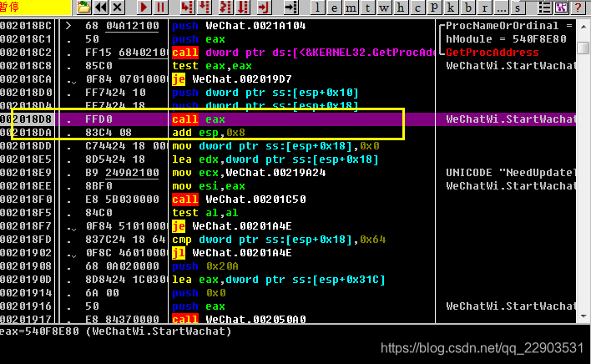Open debugging options list icon

(x=544, y=8)
